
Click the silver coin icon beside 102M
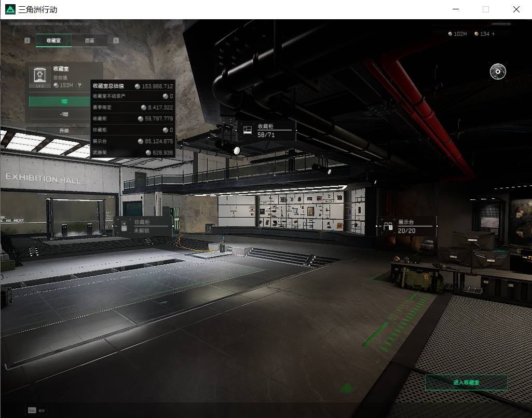tap(450, 34)
